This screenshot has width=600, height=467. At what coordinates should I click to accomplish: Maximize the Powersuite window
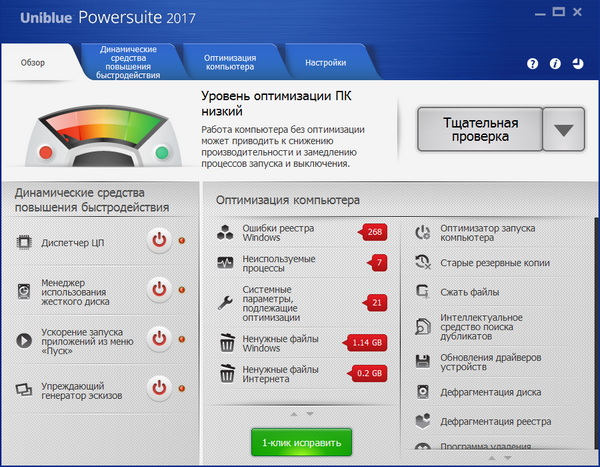point(558,12)
